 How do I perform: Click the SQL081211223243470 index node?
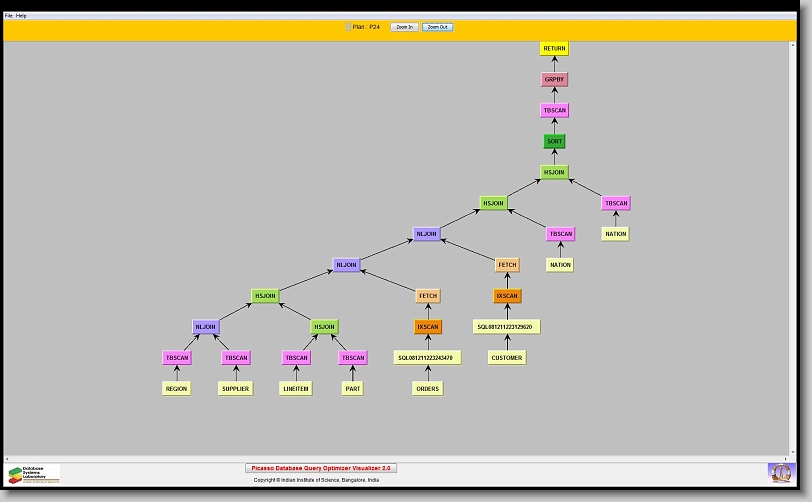[x=427, y=358]
